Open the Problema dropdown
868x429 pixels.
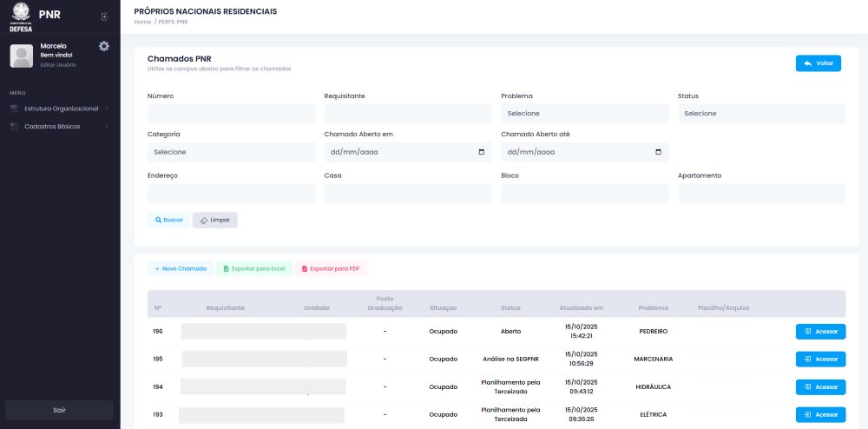click(x=584, y=114)
